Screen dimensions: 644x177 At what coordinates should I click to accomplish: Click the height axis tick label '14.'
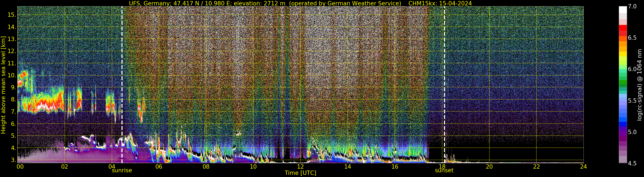point(12,27)
